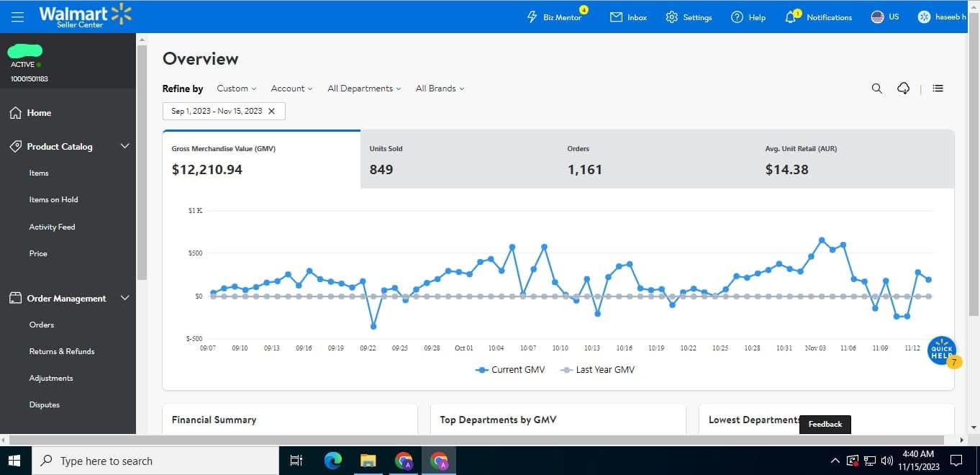The width and height of the screenshot is (980, 475).
Task: Open Help question mark icon
Action: pyautogui.click(x=737, y=17)
